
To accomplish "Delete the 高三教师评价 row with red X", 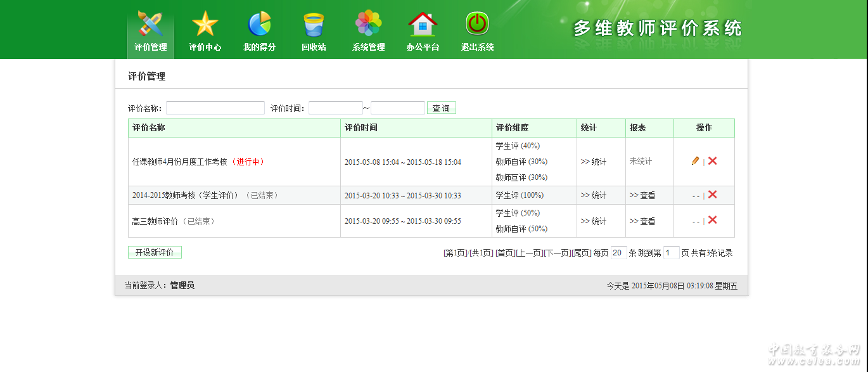I will (713, 220).
